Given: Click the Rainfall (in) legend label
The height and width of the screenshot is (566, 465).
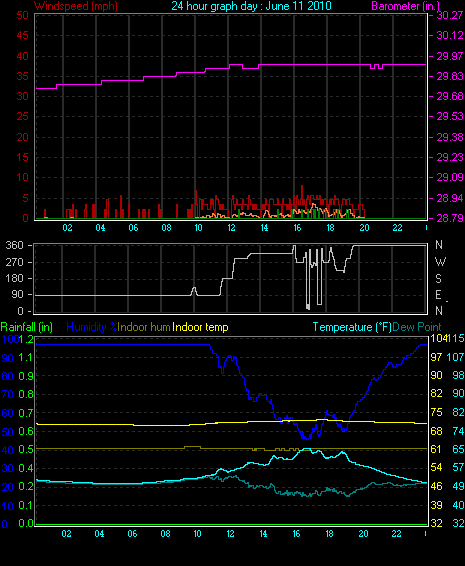Looking at the screenshot, I should click(27, 327).
